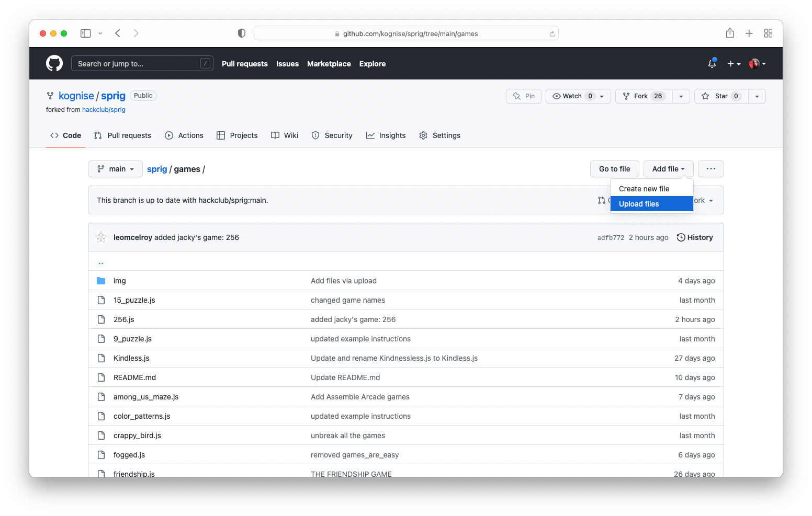Viewport: 812px width, 516px height.
Task: Click the Safari share icon
Action: 730,33
